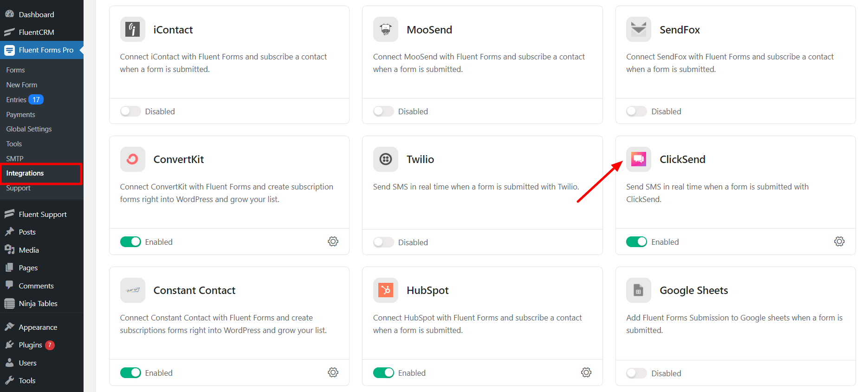The height and width of the screenshot is (392, 868).
Task: Open the Integrations submenu item
Action: (25, 173)
